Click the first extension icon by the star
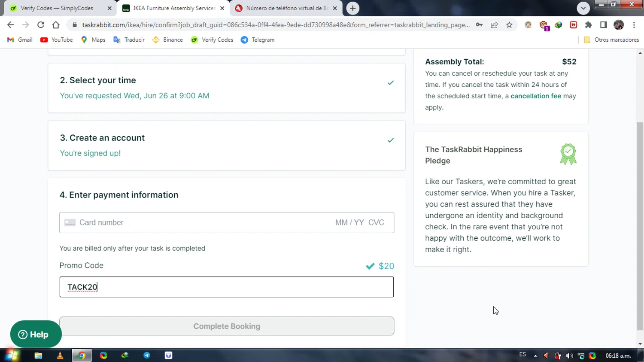This screenshot has width=644, height=362. [528, 25]
